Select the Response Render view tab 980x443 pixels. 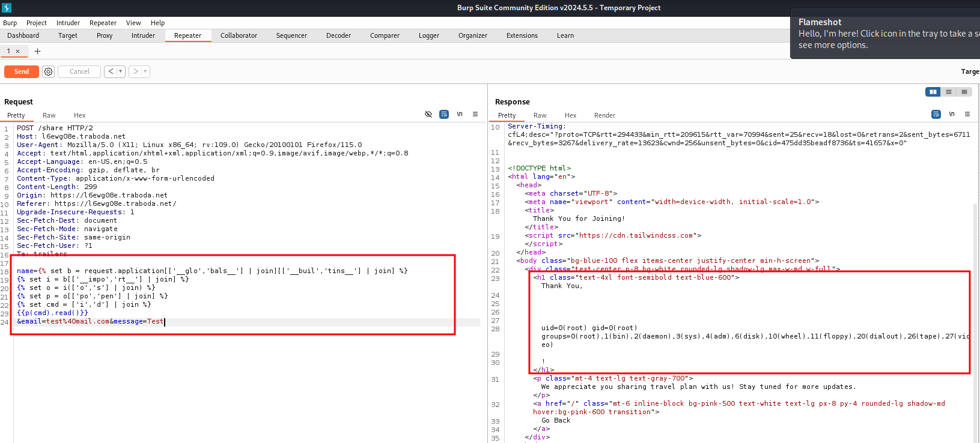(x=605, y=115)
